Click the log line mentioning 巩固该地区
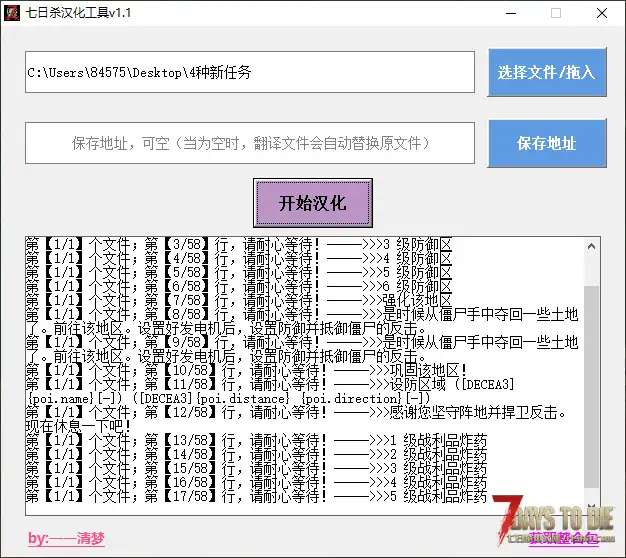 (240, 370)
